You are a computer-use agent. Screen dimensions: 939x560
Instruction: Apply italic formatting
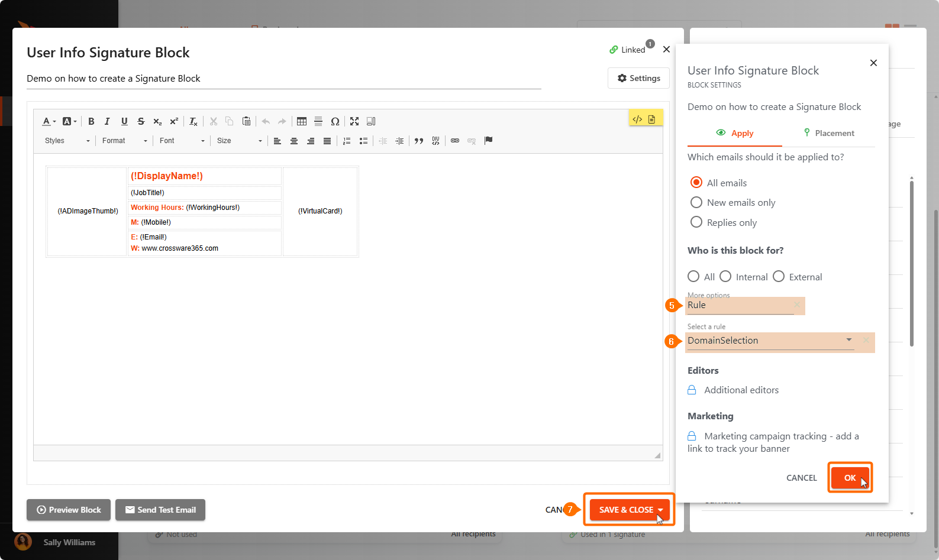[x=107, y=121]
